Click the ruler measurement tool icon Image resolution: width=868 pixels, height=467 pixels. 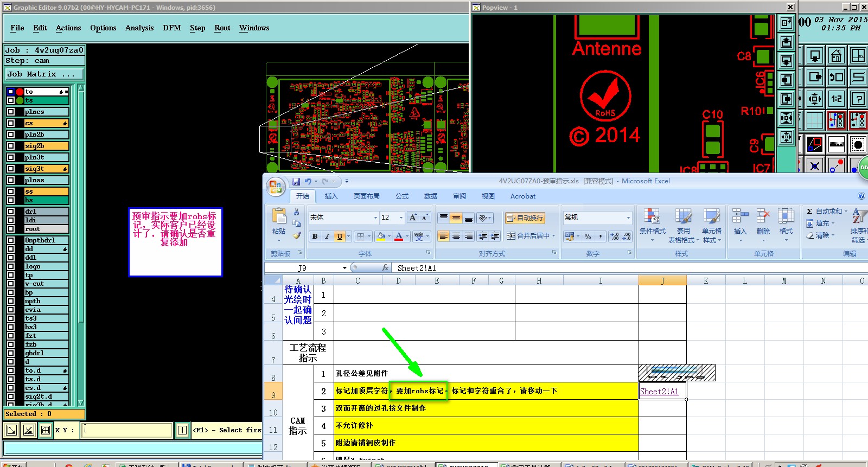click(x=836, y=144)
